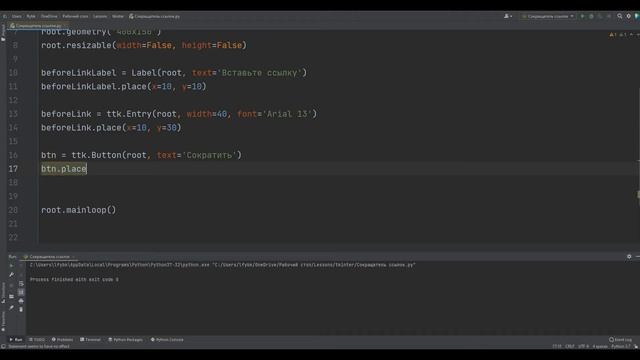Click the tool window quick-access icon bottom-left
Image resolution: width=640 pixels, height=360 pixels.
click(x=3, y=346)
